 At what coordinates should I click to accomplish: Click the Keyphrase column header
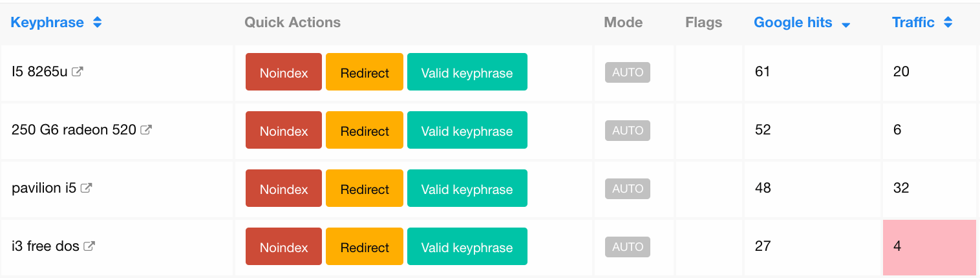pyautogui.click(x=47, y=23)
